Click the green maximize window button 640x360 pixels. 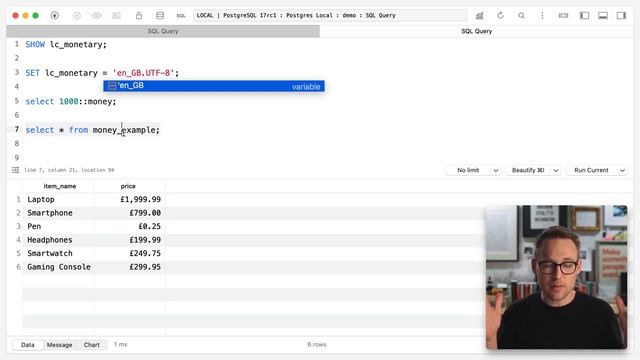click(x=36, y=16)
